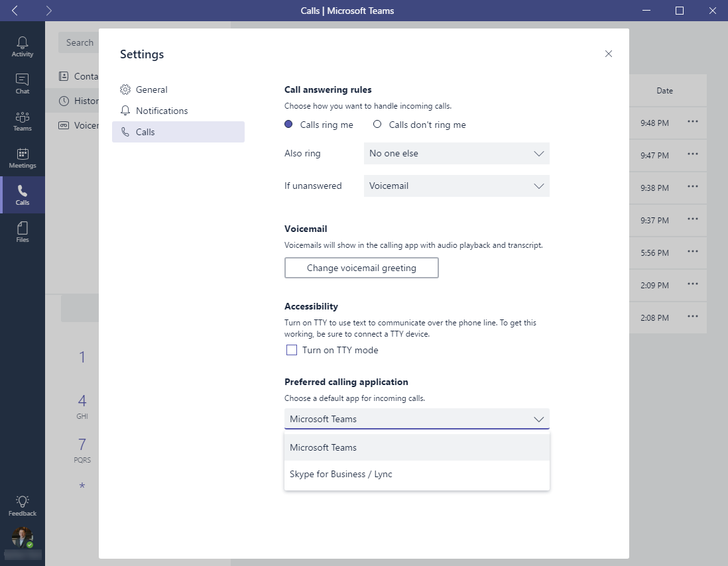This screenshot has height=566, width=728.
Task: Open Files from the left rail
Action: 23,232
